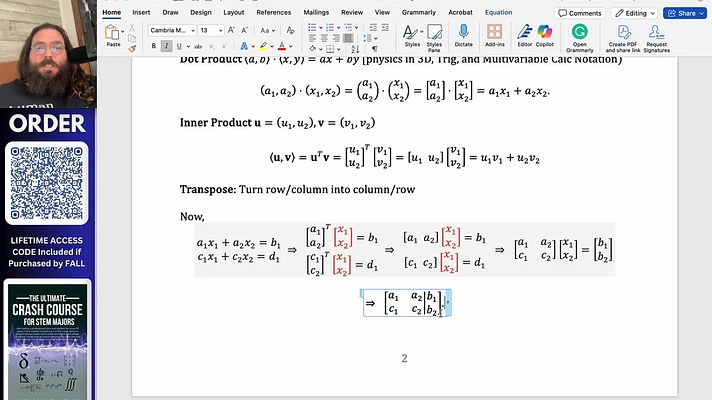
Task: Click the blue Share button
Action: click(x=685, y=13)
